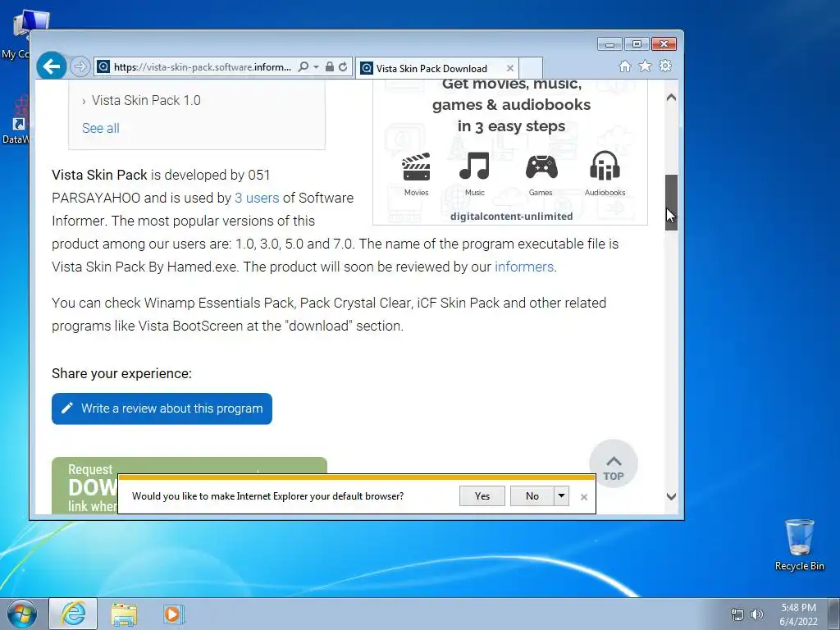Click the Movies clapperboard icon in ad

point(416,167)
